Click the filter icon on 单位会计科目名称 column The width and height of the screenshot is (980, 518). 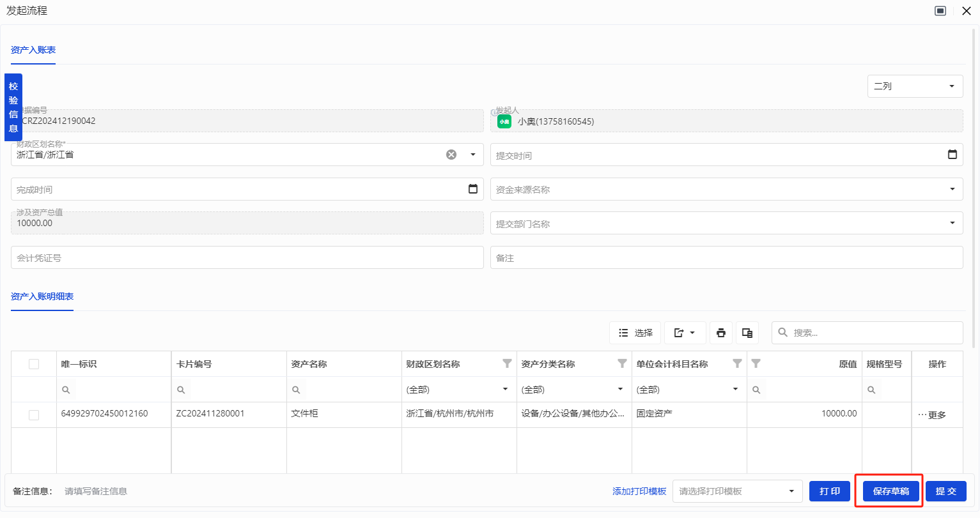tap(737, 363)
